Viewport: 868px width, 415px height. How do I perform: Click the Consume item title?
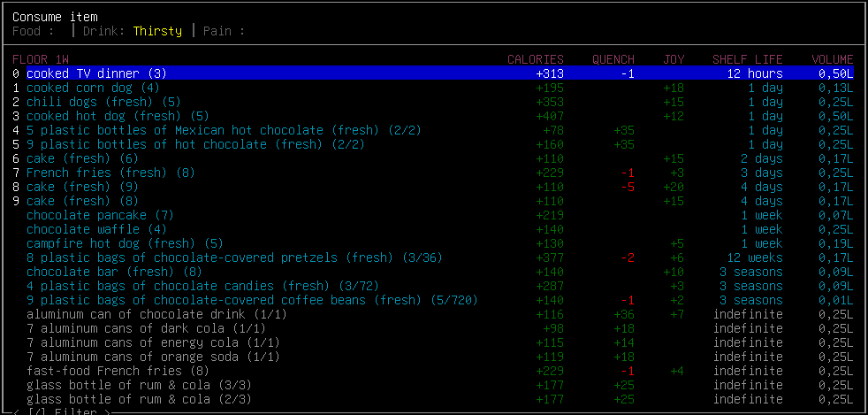click(55, 17)
